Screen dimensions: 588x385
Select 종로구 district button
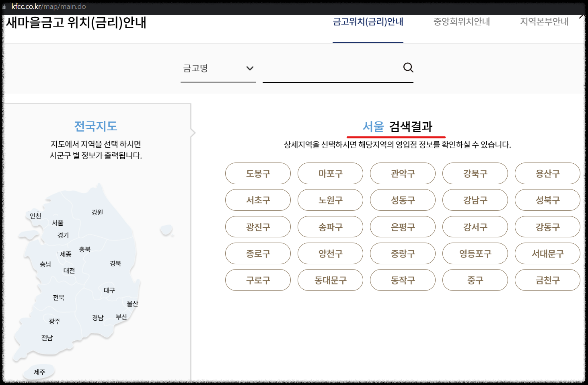258,253
